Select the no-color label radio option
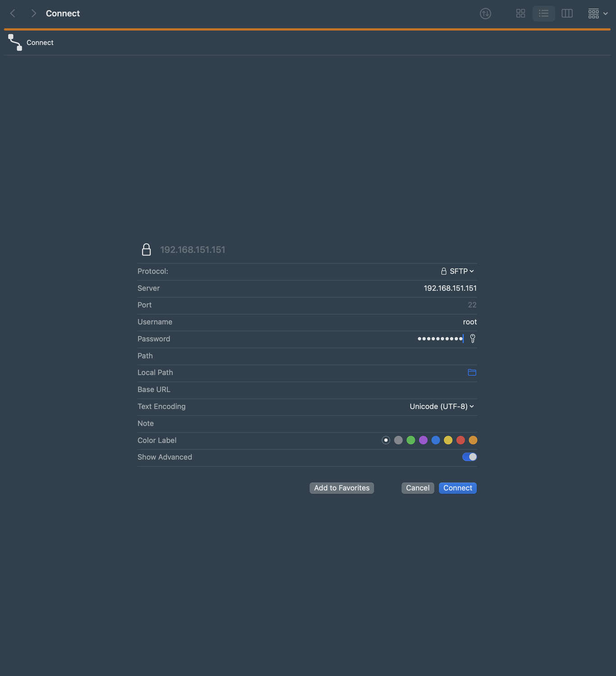The image size is (616, 676). pos(386,440)
